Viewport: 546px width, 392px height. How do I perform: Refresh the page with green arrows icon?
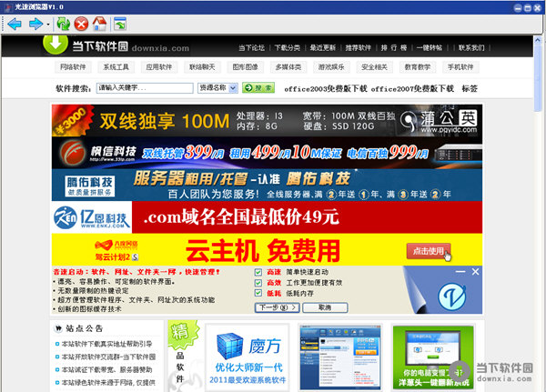(62, 23)
